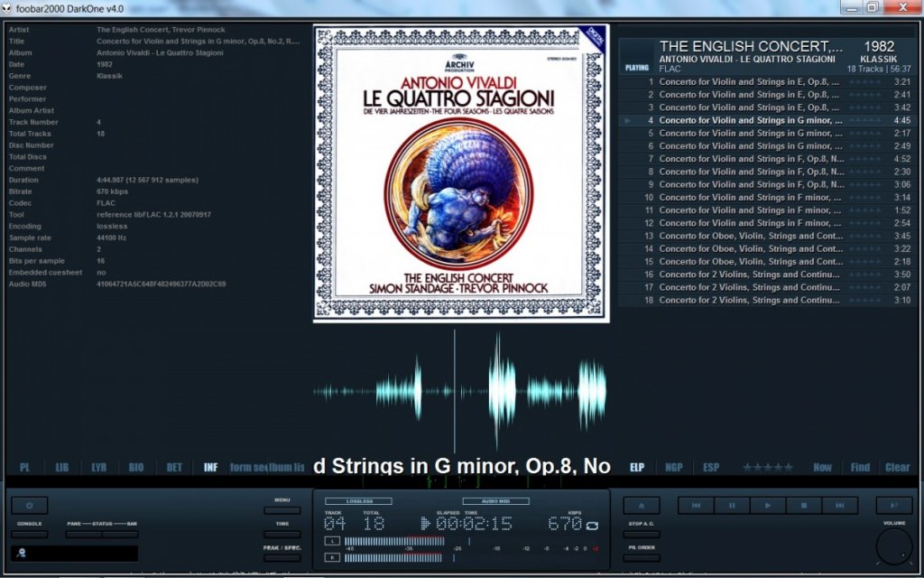Select track 5 lasting 2:17

(767, 134)
